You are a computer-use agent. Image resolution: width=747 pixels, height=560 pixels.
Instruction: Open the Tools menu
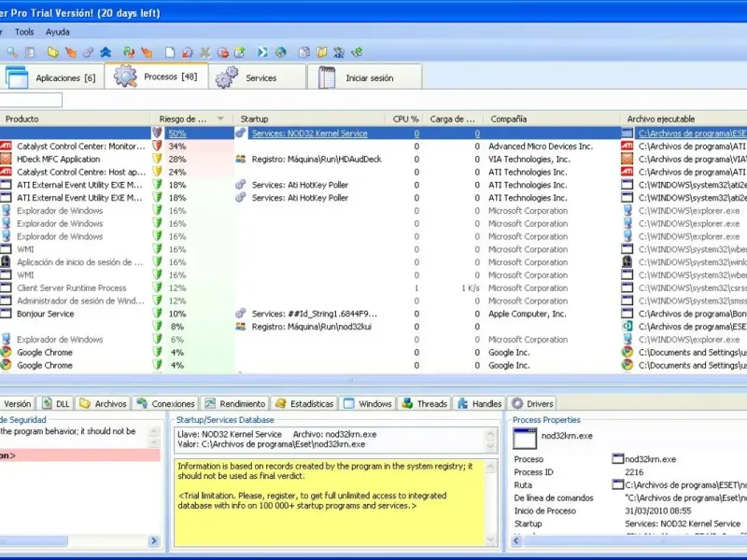[x=24, y=32]
